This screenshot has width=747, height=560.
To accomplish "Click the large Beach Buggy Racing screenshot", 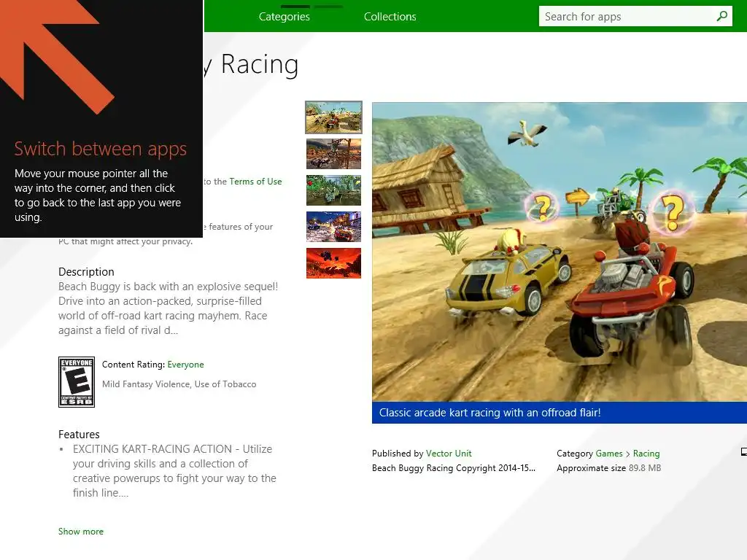I will click(560, 252).
